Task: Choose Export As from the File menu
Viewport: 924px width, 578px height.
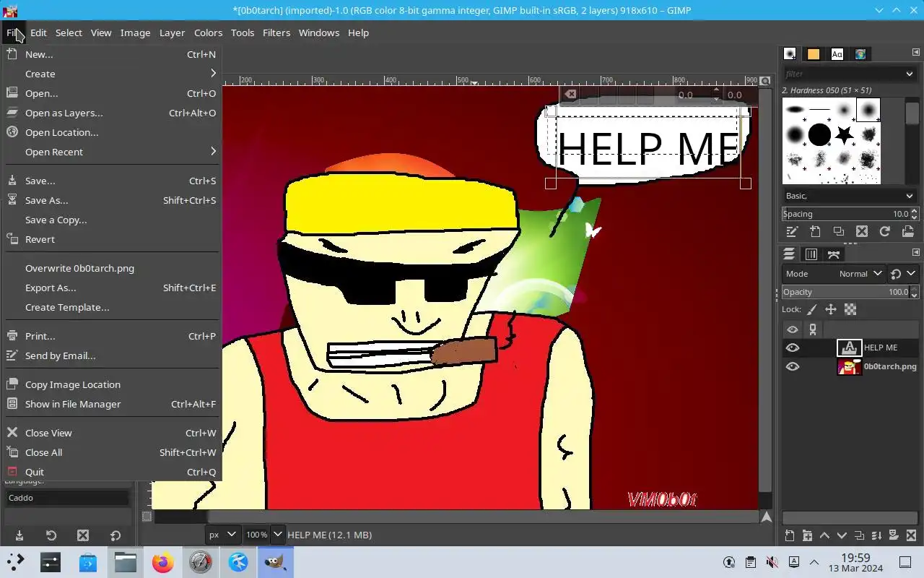Action: click(51, 288)
